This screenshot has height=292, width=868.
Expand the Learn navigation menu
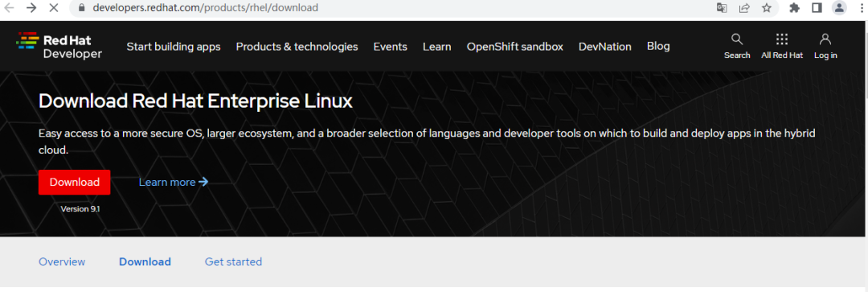tap(436, 47)
